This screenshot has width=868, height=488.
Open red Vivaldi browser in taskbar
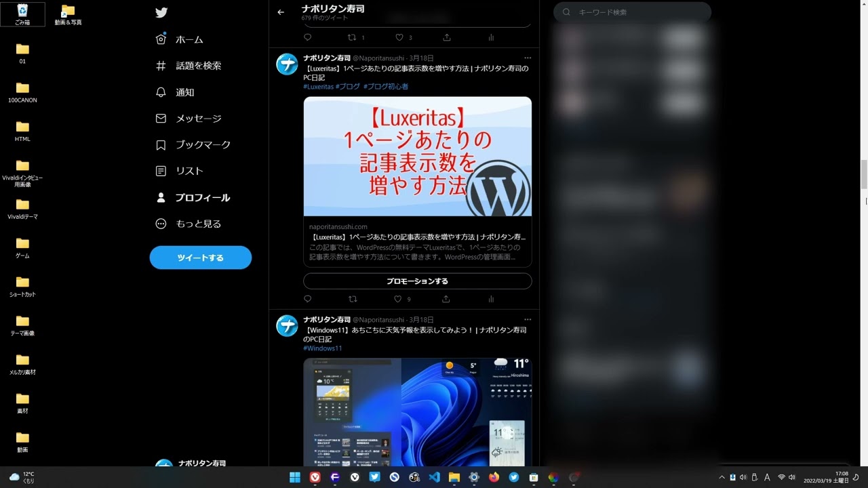(315, 477)
